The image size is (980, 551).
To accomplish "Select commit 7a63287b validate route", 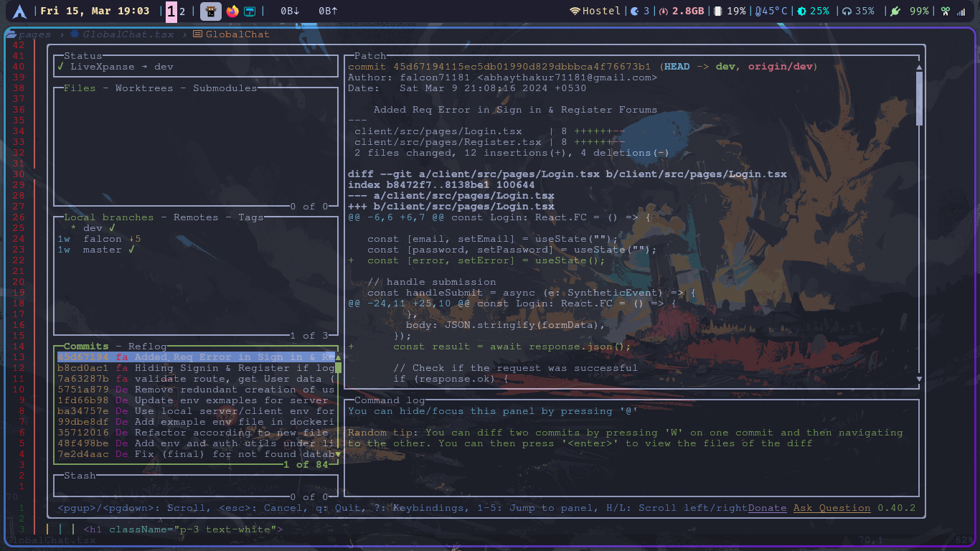I will point(196,379).
